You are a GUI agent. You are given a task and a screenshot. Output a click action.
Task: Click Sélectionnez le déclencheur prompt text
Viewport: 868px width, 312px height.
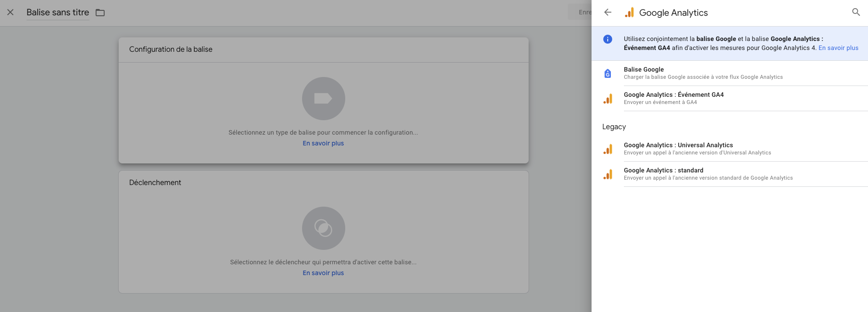[x=323, y=262]
